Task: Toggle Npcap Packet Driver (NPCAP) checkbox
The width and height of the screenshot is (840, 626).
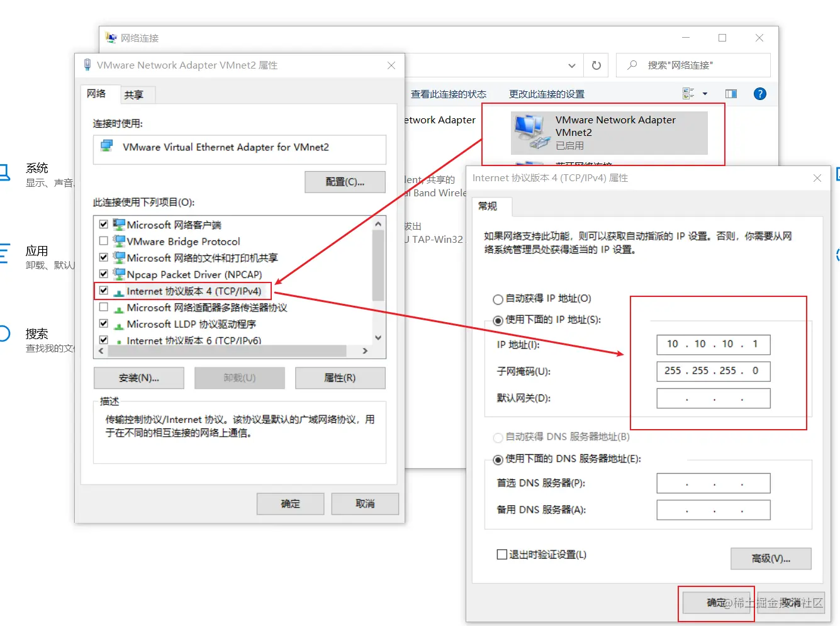Action: [104, 274]
